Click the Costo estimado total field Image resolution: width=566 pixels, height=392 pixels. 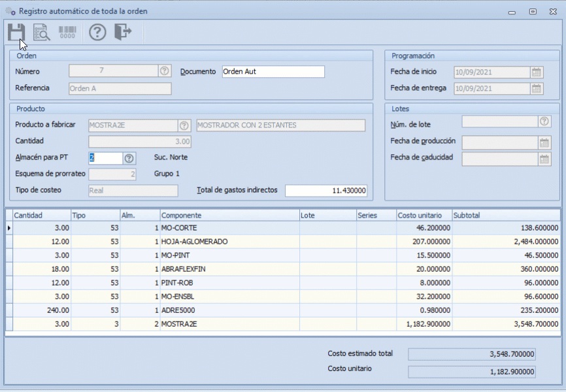click(472, 354)
